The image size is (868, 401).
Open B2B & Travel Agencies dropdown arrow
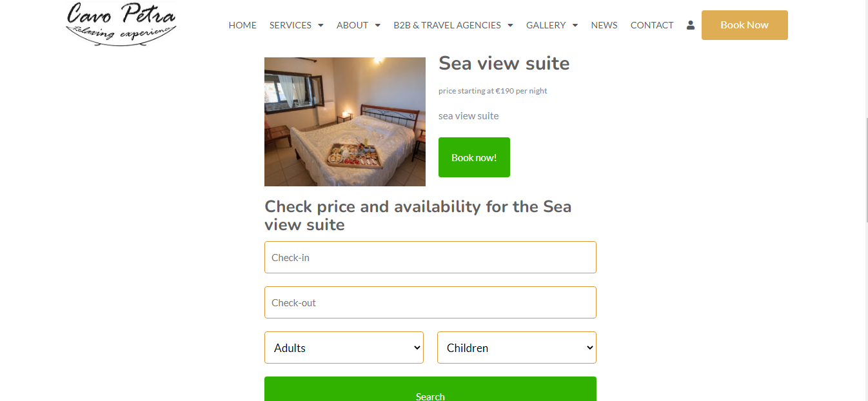510,26
